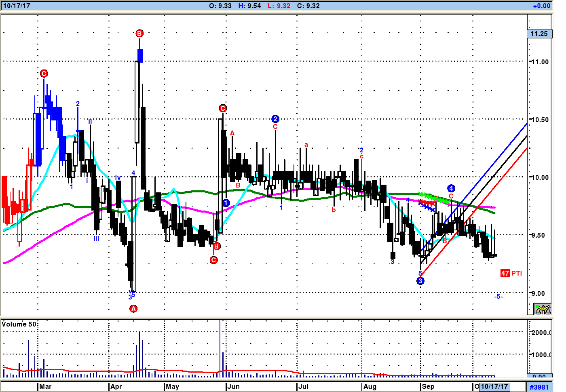
Task: Click the balance scales icon in chart corner
Action: point(543,309)
